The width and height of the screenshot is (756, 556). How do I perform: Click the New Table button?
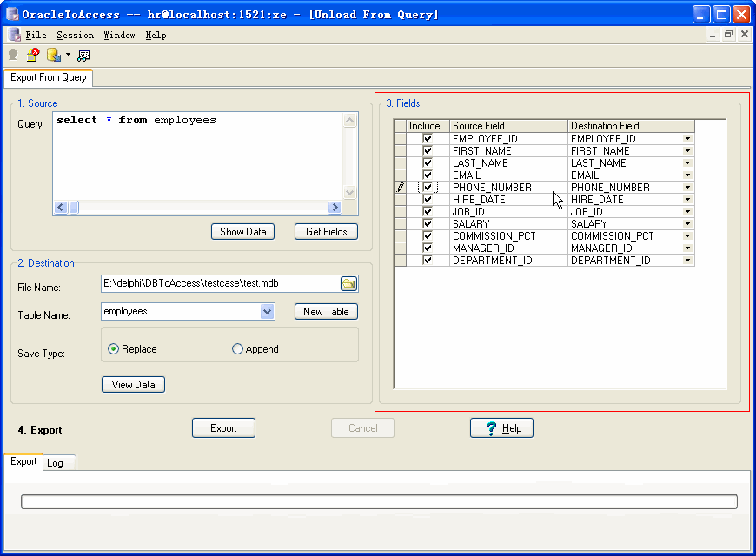326,312
